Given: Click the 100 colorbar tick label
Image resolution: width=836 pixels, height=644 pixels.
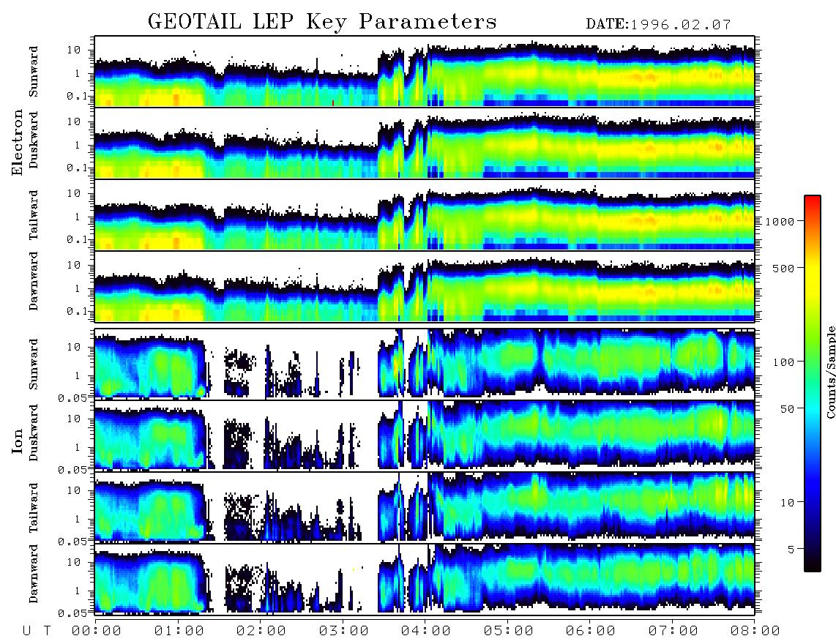Looking at the screenshot, I should (x=783, y=362).
